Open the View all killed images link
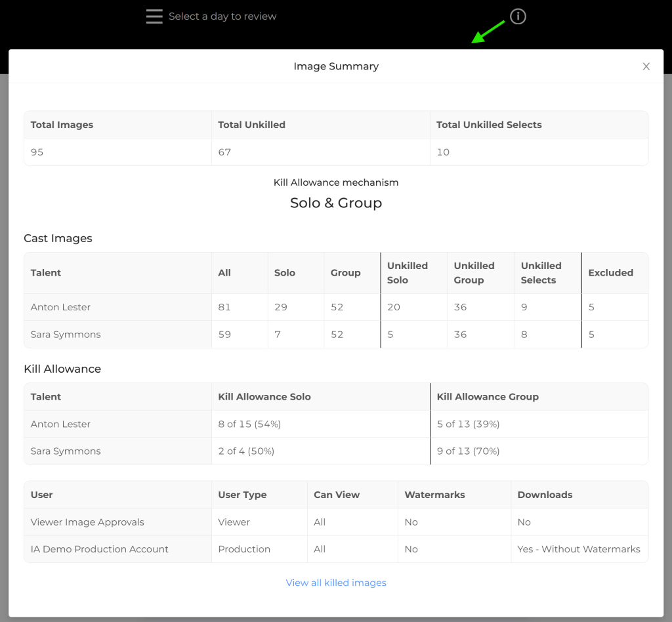The image size is (672, 622). click(336, 583)
